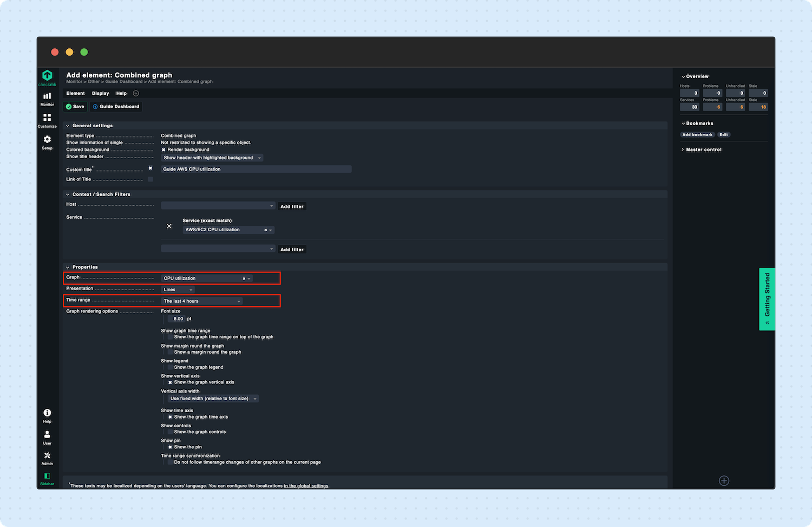This screenshot has width=812, height=527.
Task: Click Add filter for Service
Action: pyautogui.click(x=292, y=249)
